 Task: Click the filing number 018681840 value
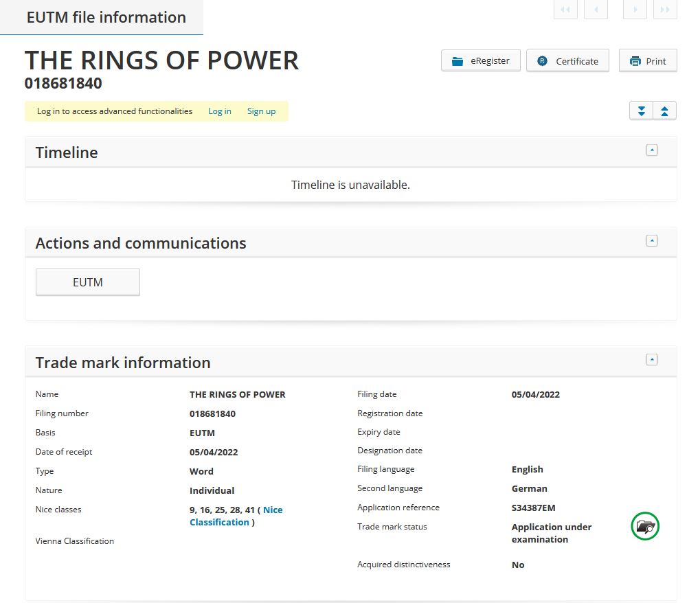tap(212, 413)
